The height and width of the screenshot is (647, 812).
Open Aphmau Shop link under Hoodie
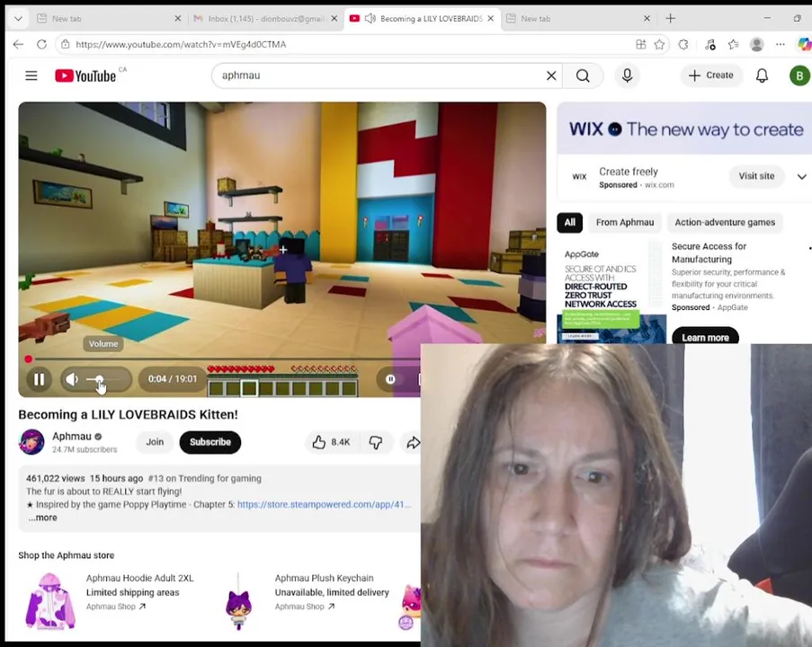pos(116,607)
